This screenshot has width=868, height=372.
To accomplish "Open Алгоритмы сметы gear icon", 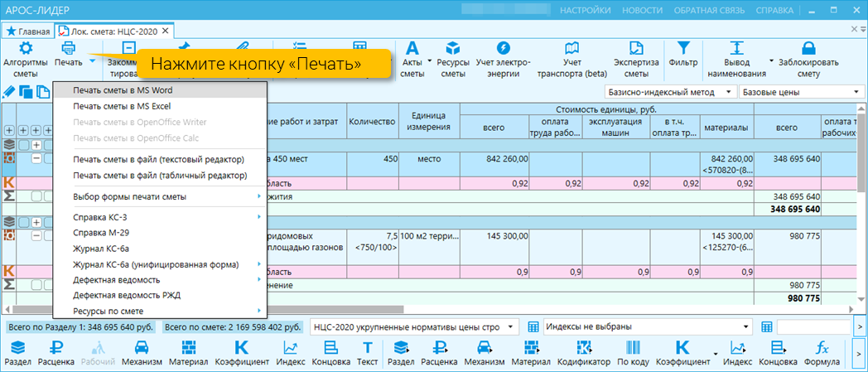I will (x=26, y=48).
